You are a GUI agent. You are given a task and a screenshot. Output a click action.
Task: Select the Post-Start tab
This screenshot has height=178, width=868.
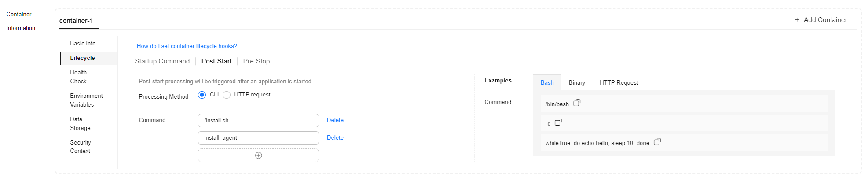(x=216, y=61)
